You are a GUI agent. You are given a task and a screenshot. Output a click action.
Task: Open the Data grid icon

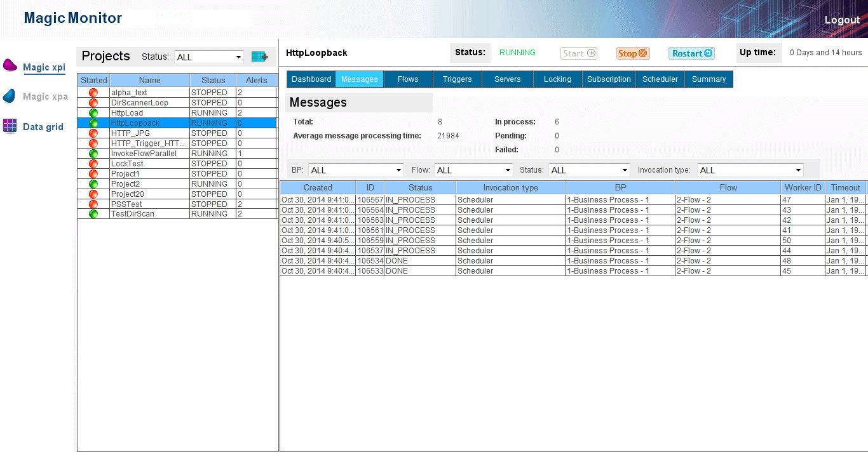click(x=10, y=126)
